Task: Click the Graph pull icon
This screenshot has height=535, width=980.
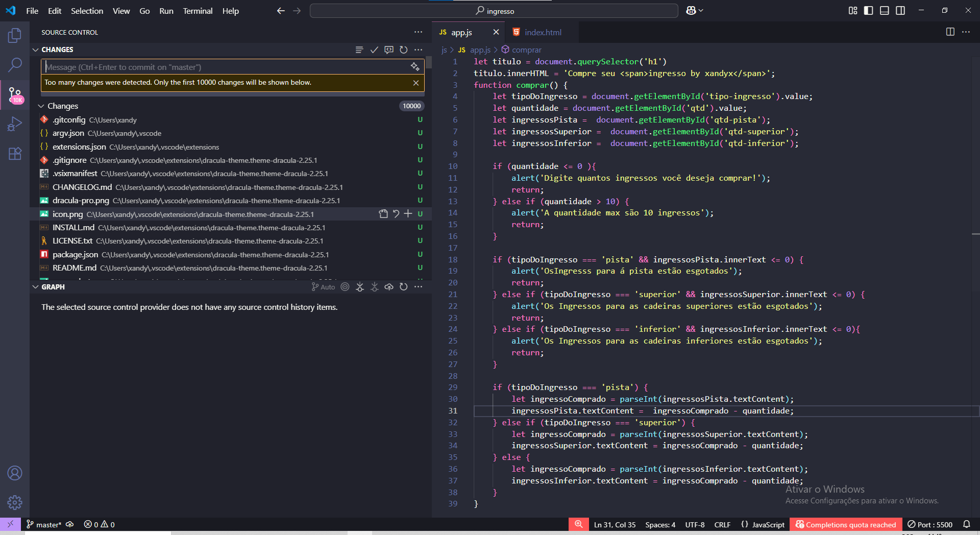Action: 375,287
